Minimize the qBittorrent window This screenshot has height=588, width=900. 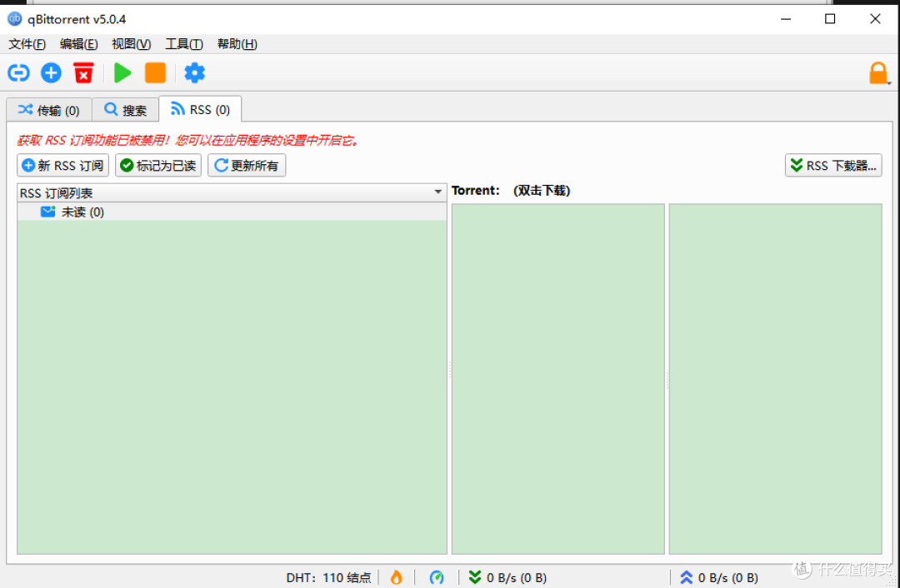point(786,19)
